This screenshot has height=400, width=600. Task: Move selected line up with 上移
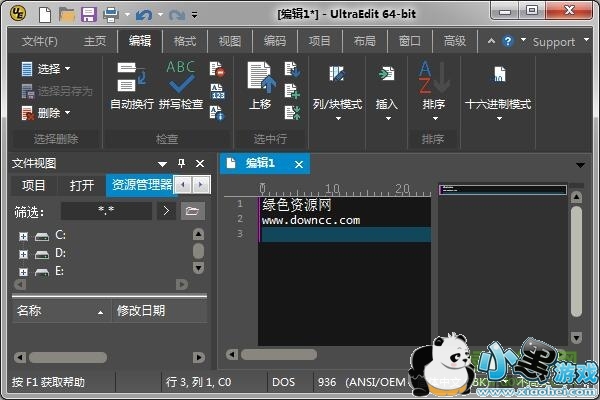click(260, 86)
